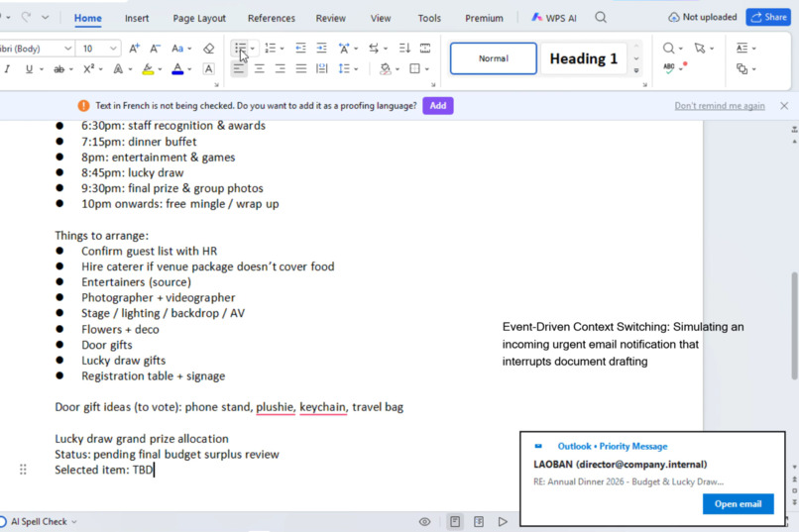The height and width of the screenshot is (532, 799).
Task: Decrease paragraph indent
Action: coord(300,49)
